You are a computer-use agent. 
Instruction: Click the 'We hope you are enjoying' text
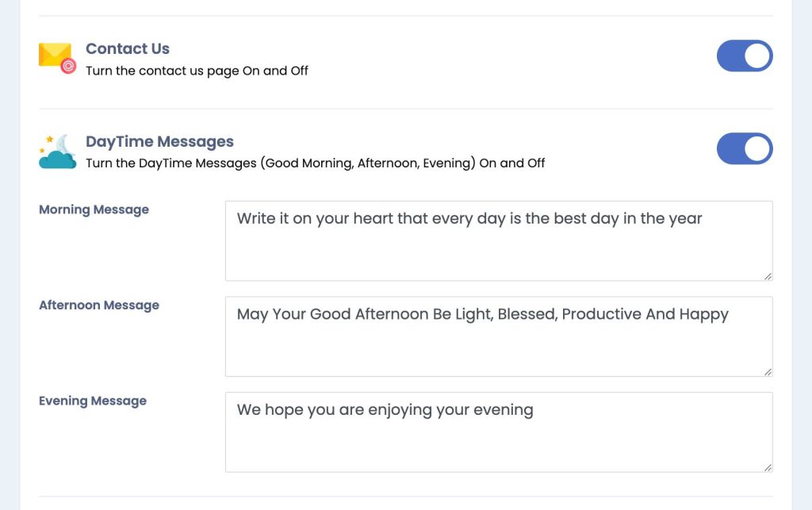click(385, 410)
